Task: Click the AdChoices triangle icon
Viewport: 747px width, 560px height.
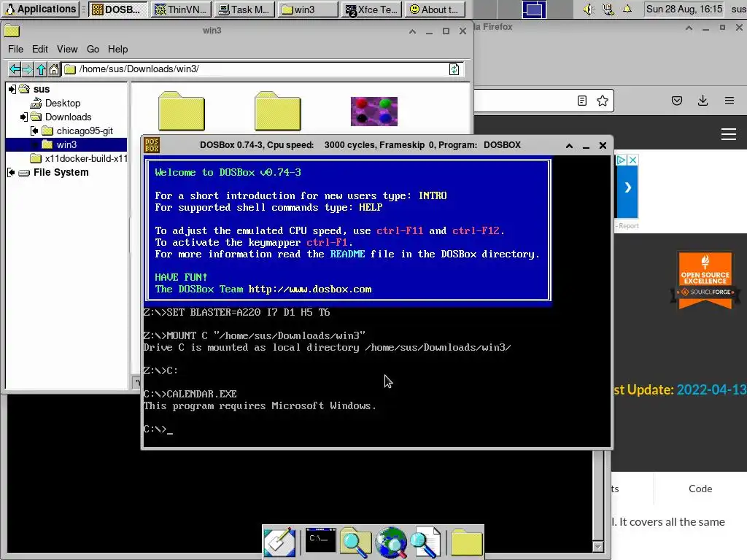Action: pos(622,160)
